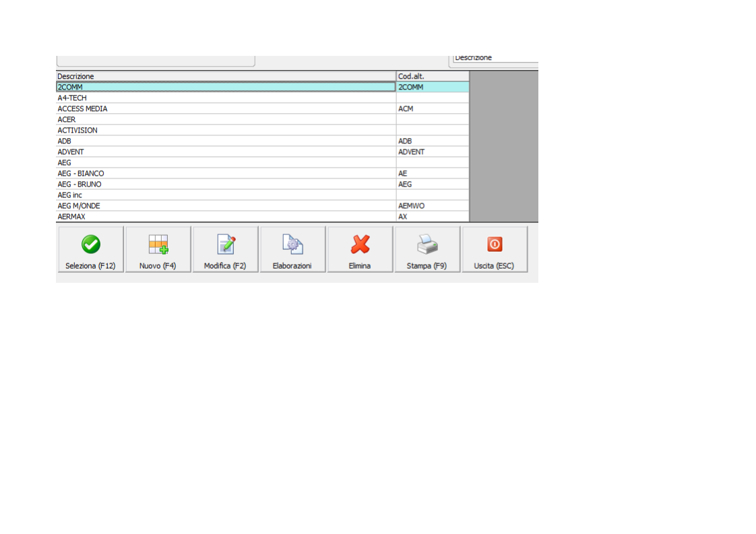
Task: Click the Stampa (F9) printer icon
Action: tap(427, 244)
